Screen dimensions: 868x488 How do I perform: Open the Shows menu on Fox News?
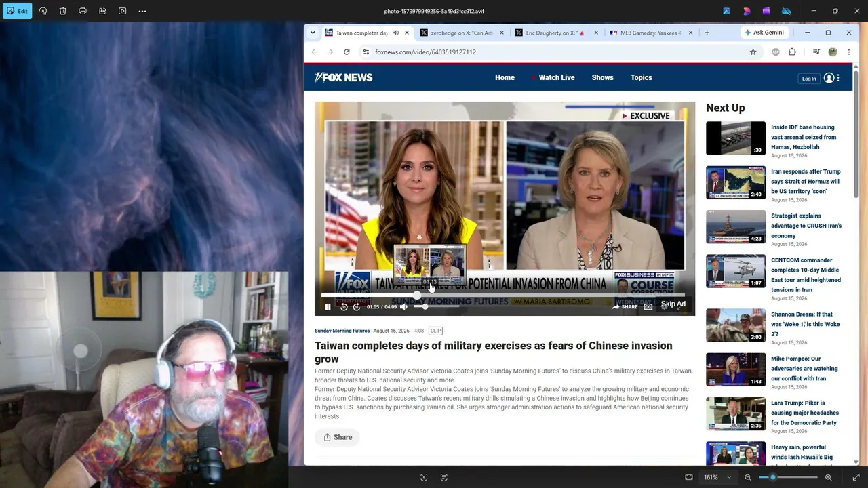pyautogui.click(x=602, y=77)
